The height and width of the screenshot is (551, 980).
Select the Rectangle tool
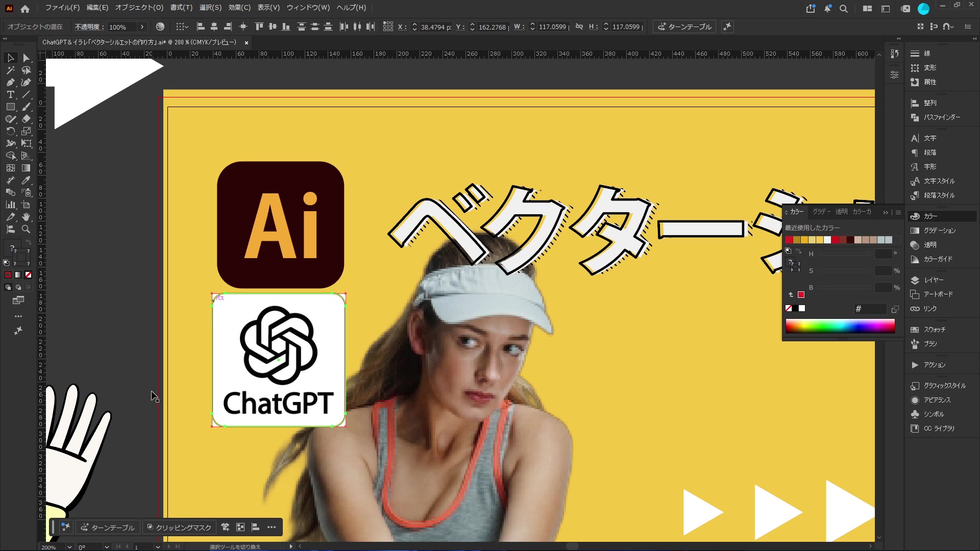pos(10,107)
